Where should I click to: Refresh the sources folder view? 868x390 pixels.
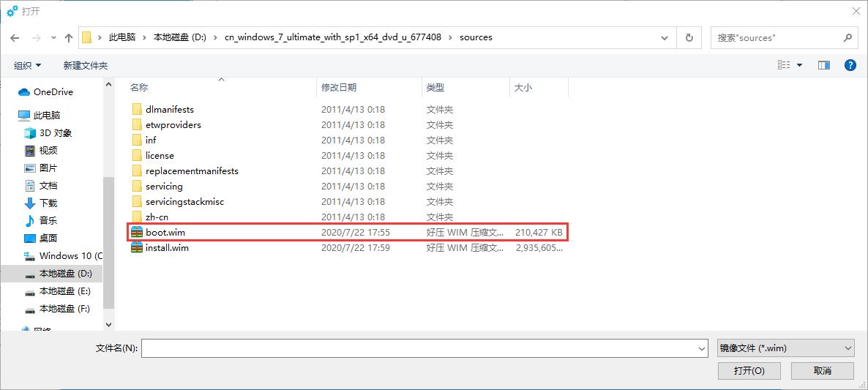pos(689,37)
